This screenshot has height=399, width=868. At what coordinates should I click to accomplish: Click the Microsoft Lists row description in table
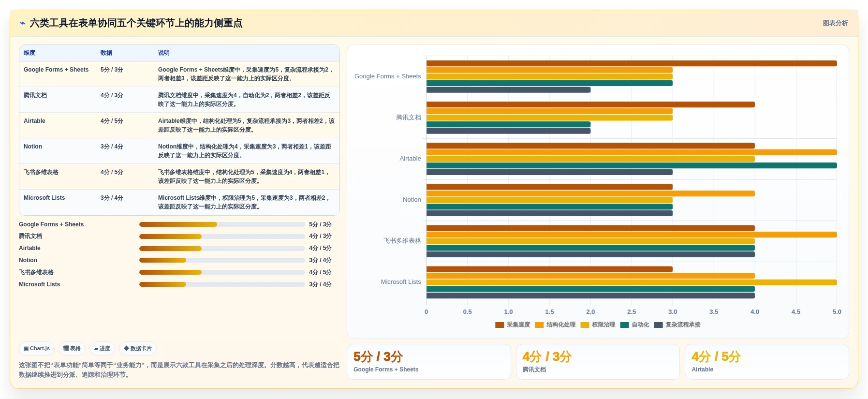(244, 202)
